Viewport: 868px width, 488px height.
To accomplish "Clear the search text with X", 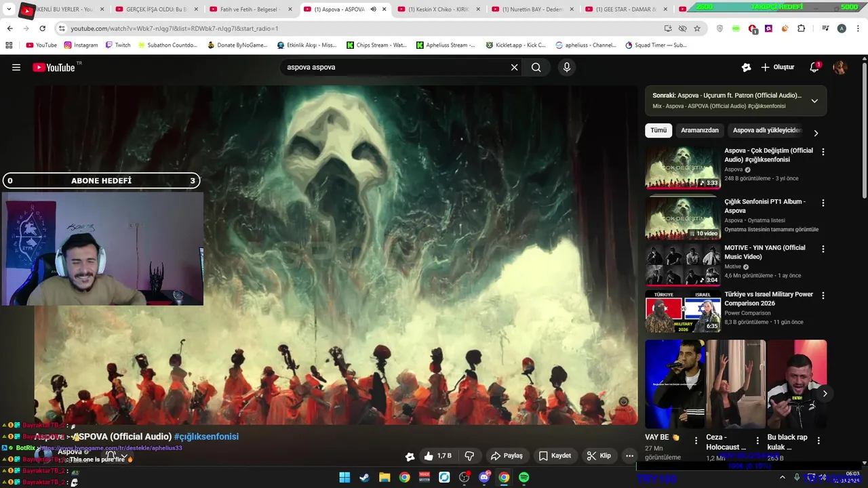I will tap(514, 67).
